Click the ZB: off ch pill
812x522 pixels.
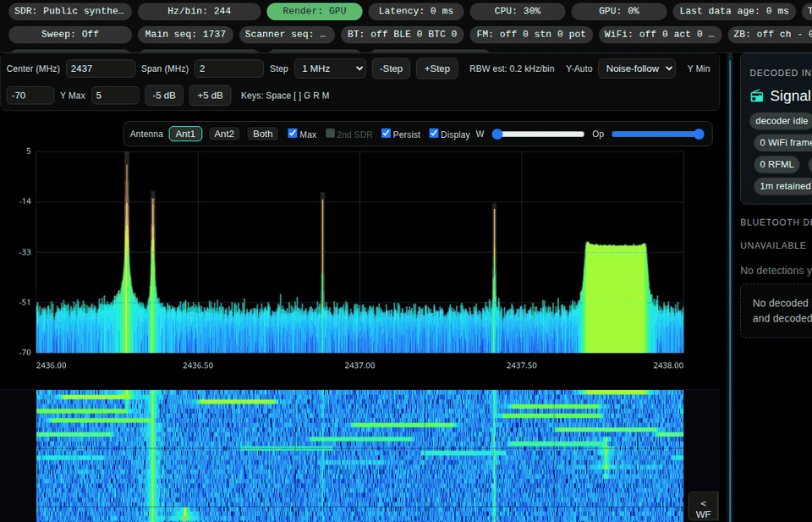(770, 34)
